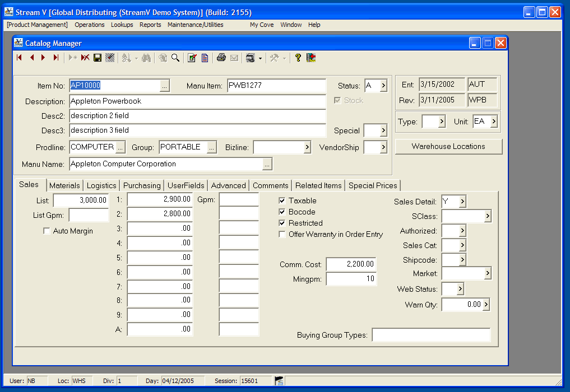Open the Web Status dropdown

tap(460, 289)
